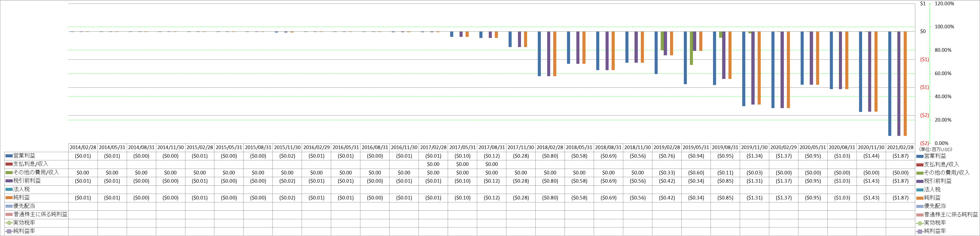Image resolution: width=980 pixels, height=236 pixels.
Task: Click the 80.00% secondary axis label
Action: 943,50
